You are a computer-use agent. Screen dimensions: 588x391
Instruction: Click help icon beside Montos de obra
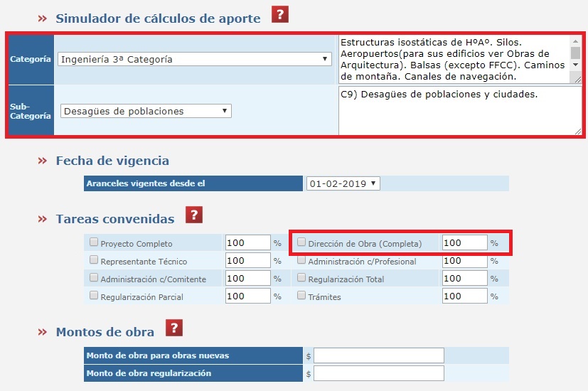coord(174,328)
